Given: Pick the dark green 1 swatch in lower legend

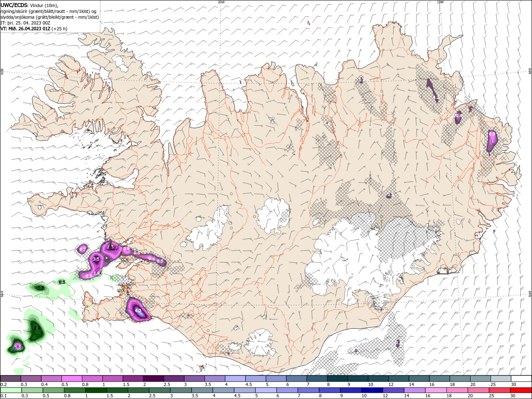Looking at the screenshot, I should (96, 390).
